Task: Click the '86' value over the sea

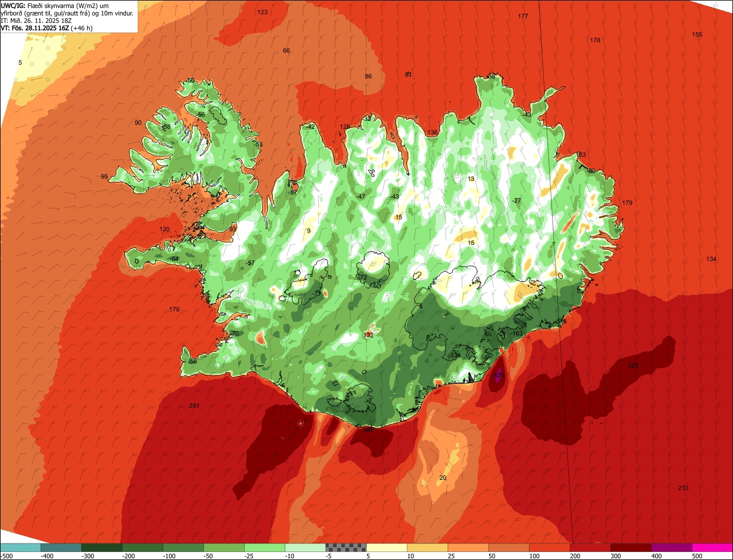Action: pos(368,76)
